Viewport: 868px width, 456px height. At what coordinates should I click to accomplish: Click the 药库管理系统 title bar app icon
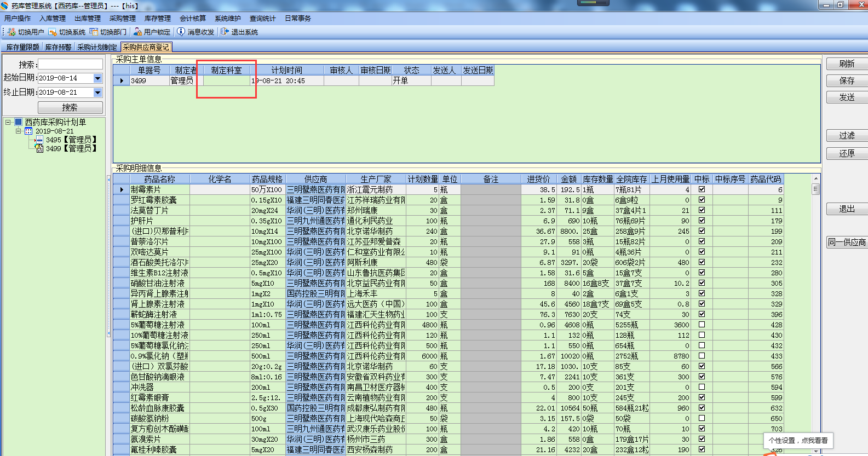point(5,5)
